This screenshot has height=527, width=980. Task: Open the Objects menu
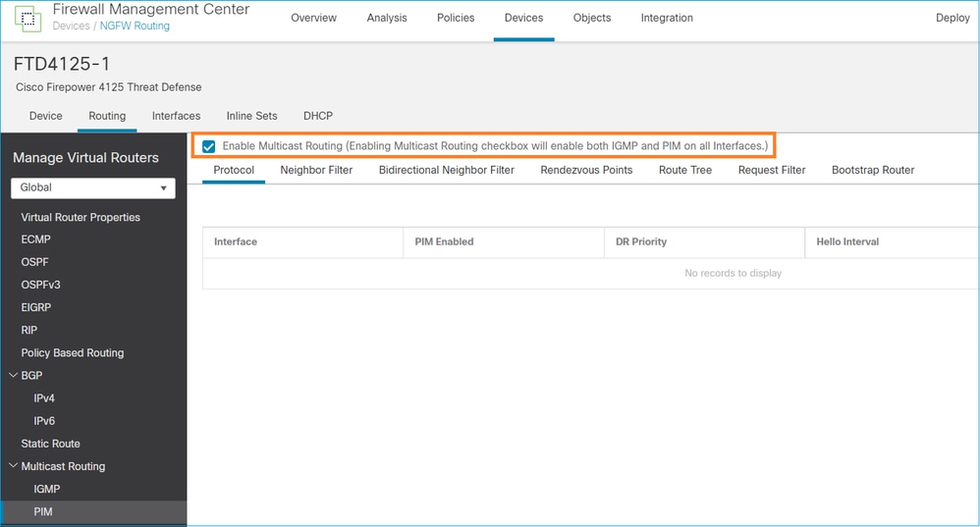pos(592,18)
